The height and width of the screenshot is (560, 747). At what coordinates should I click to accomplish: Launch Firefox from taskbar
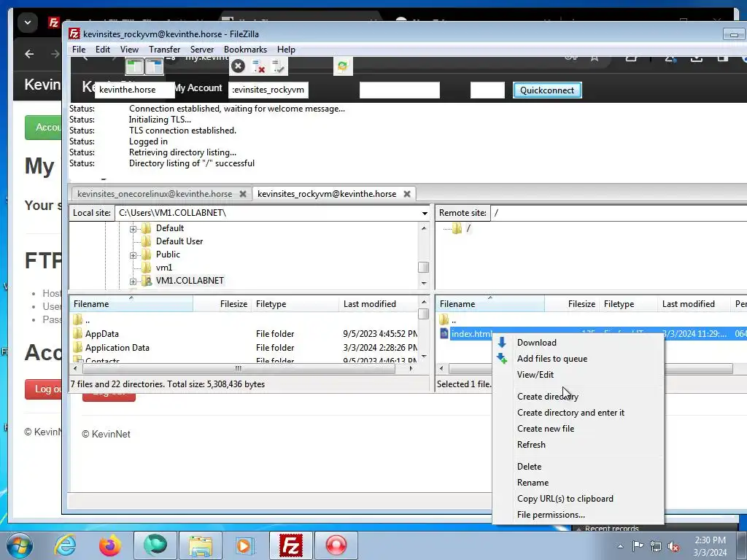[110, 545]
